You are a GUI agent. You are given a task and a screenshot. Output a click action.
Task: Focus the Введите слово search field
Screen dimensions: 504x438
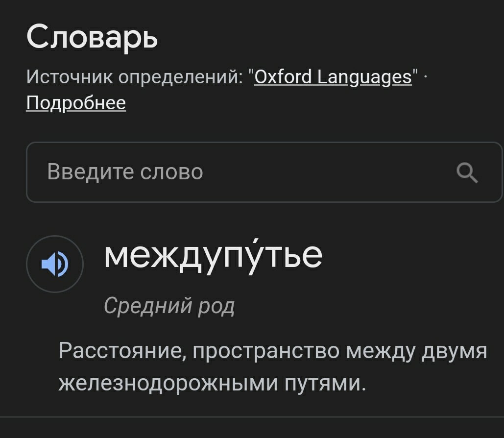[264, 172]
